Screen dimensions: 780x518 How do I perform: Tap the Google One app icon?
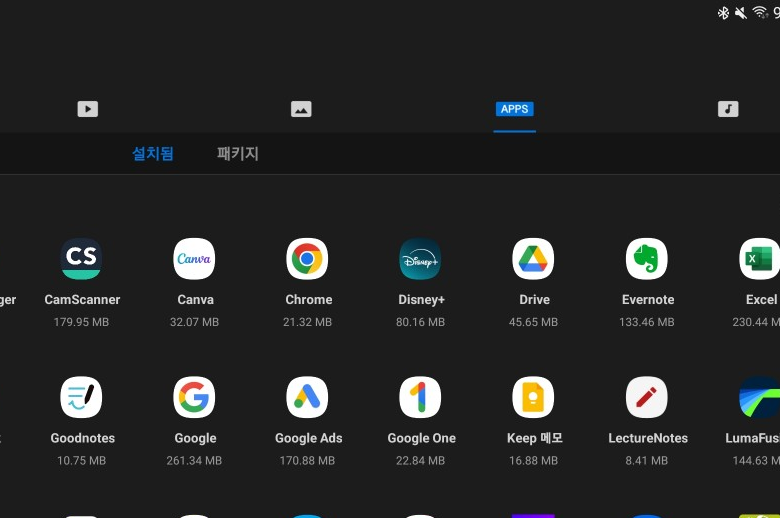coord(420,397)
